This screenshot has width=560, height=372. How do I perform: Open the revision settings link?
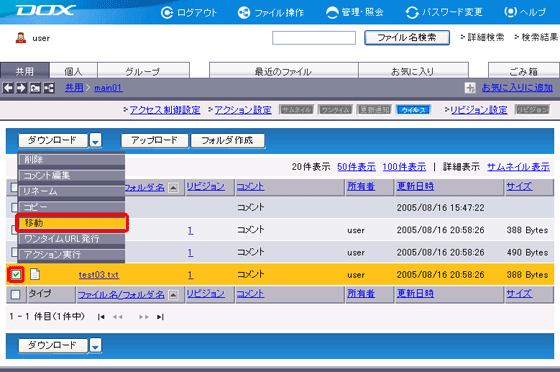tap(479, 110)
